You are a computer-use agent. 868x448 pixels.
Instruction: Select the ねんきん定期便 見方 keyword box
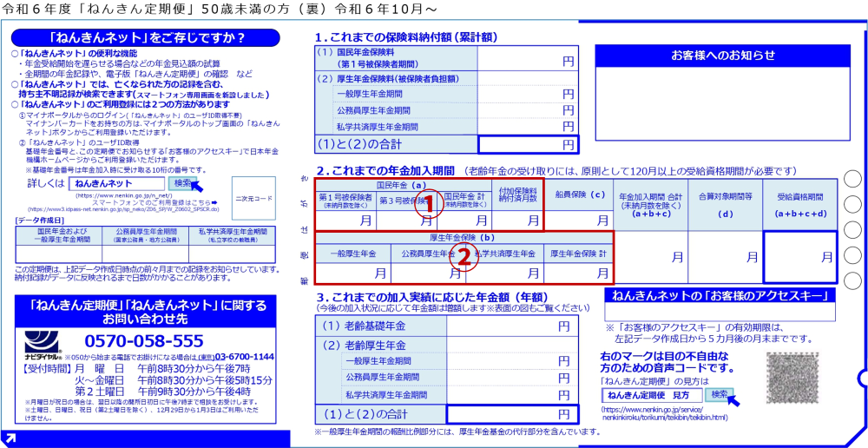click(x=652, y=395)
